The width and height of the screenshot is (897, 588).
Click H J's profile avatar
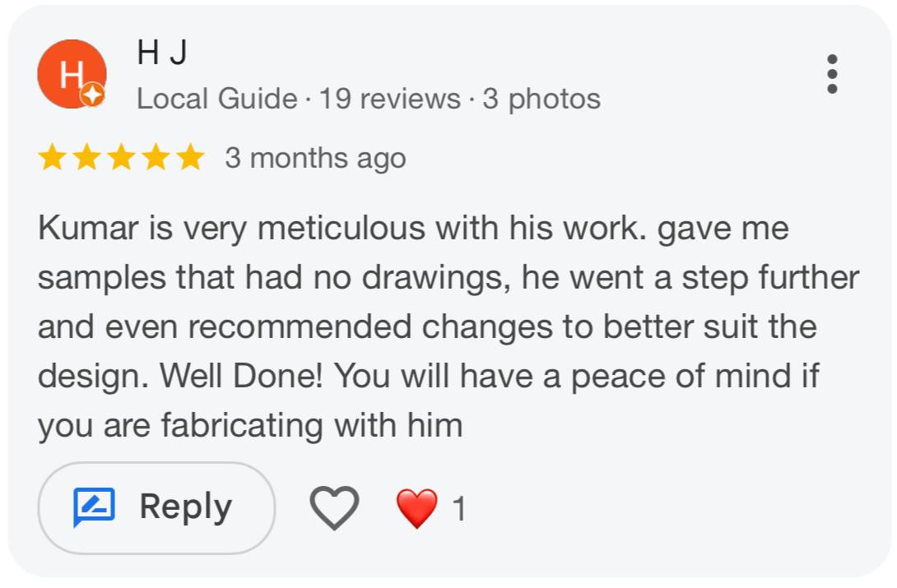(x=72, y=72)
